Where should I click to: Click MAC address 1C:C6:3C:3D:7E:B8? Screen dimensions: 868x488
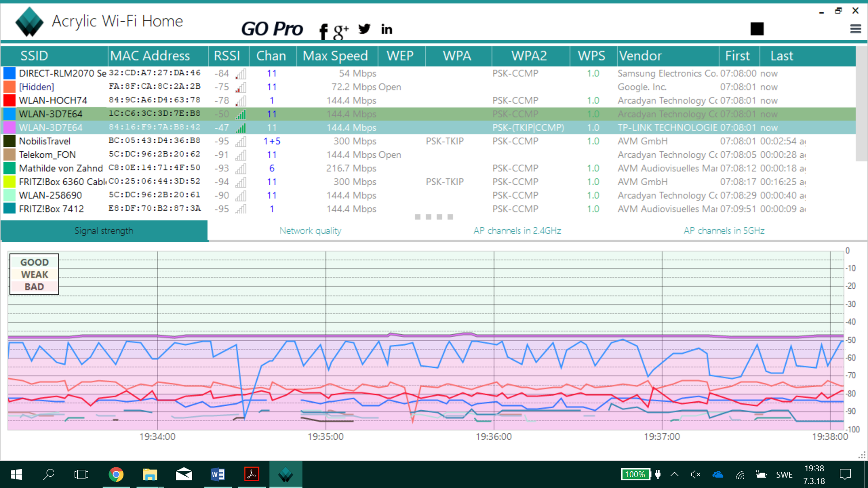[155, 113]
